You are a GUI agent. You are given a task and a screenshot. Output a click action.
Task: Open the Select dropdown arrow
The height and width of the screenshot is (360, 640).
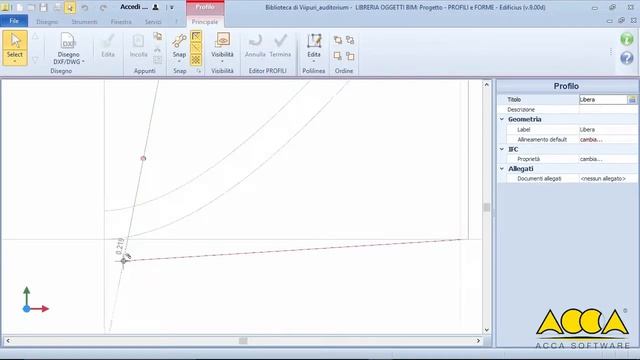coord(15,62)
